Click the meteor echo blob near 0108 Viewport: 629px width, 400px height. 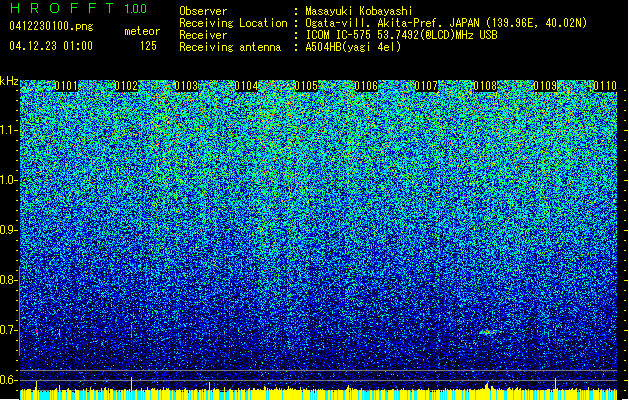(487, 332)
